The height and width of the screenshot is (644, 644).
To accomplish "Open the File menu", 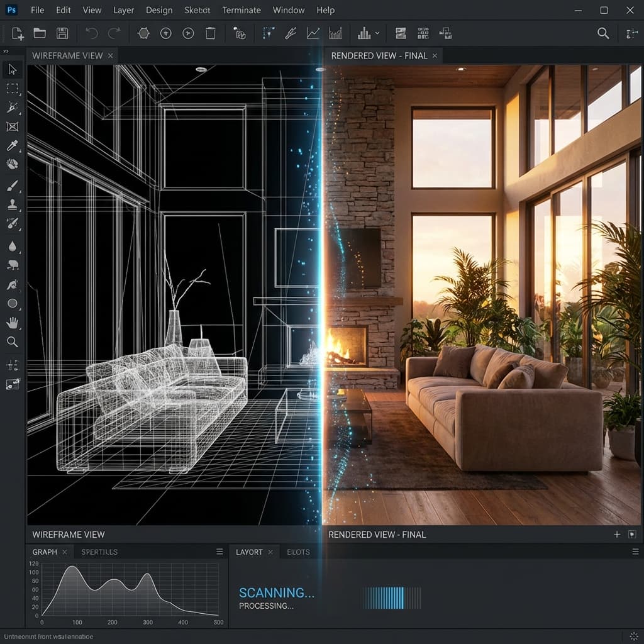I will (37, 10).
